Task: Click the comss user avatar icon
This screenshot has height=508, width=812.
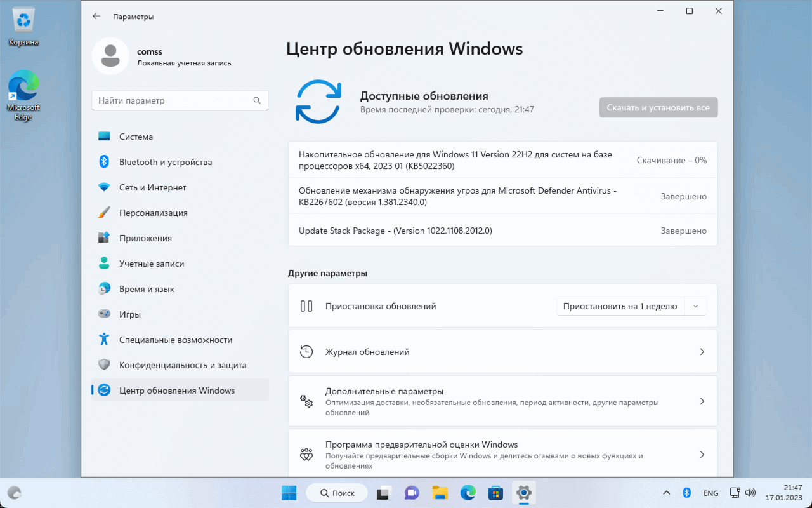Action: (111, 56)
